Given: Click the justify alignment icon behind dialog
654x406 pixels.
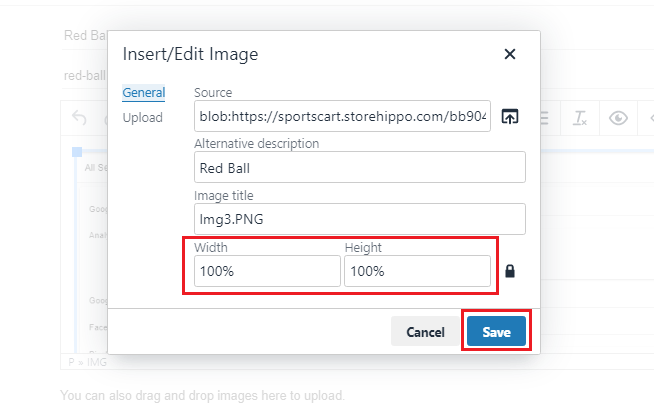Looking at the screenshot, I should pyautogui.click(x=545, y=118).
